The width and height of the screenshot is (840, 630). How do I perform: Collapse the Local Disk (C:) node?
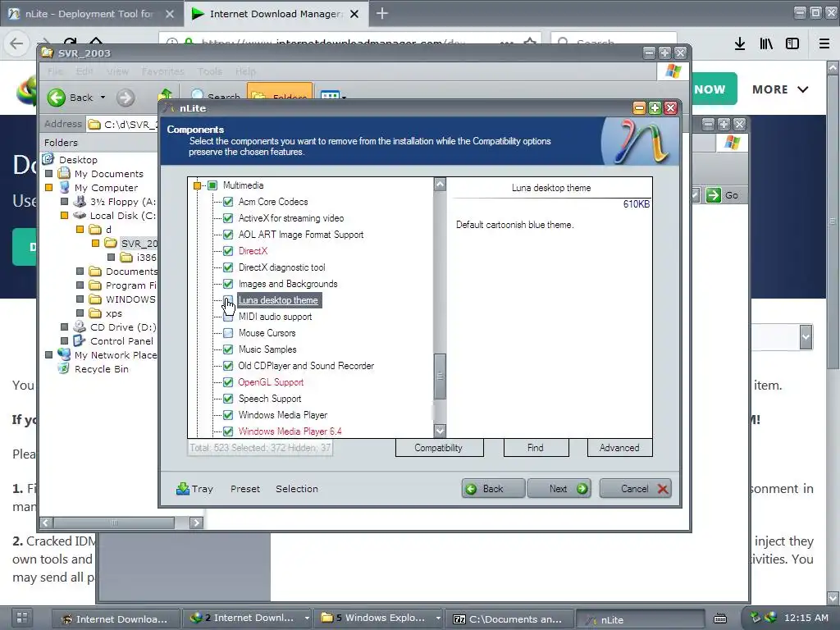[64, 216]
